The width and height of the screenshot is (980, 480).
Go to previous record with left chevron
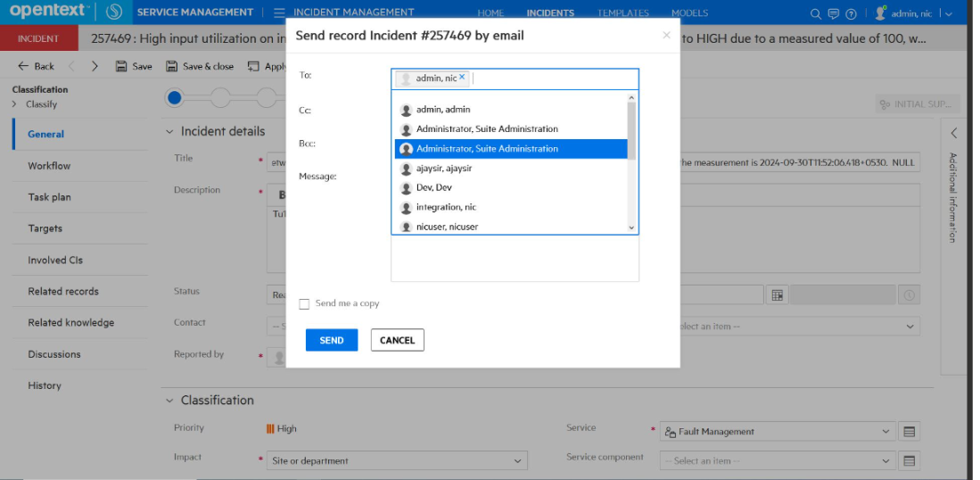[x=71, y=66]
